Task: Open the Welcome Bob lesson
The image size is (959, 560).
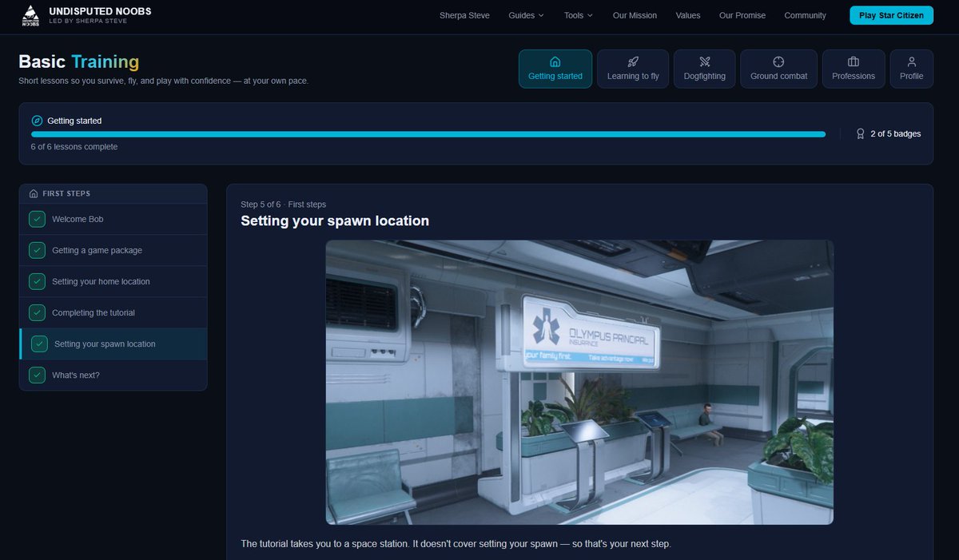Action: pos(113,219)
